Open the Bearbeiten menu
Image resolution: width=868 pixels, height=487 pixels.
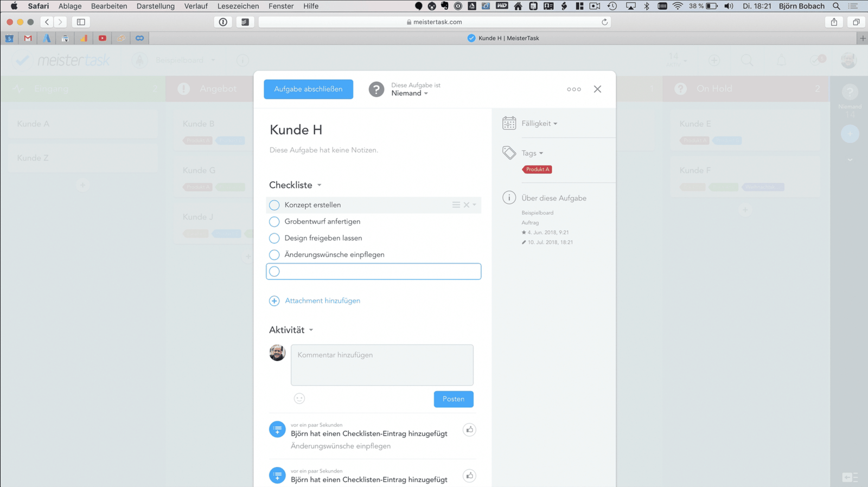click(x=109, y=6)
